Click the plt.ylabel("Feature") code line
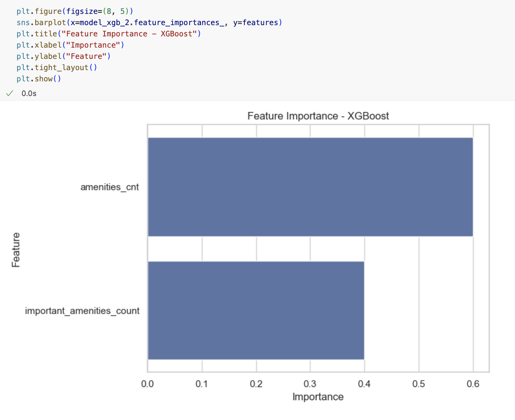This screenshot has height=420, width=515. coord(64,56)
